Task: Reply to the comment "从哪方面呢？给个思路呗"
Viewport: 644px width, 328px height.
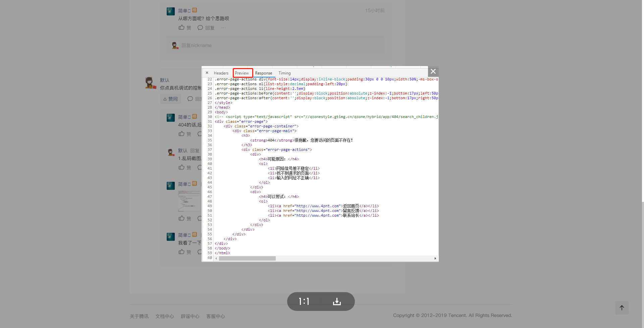Action: coord(206,28)
